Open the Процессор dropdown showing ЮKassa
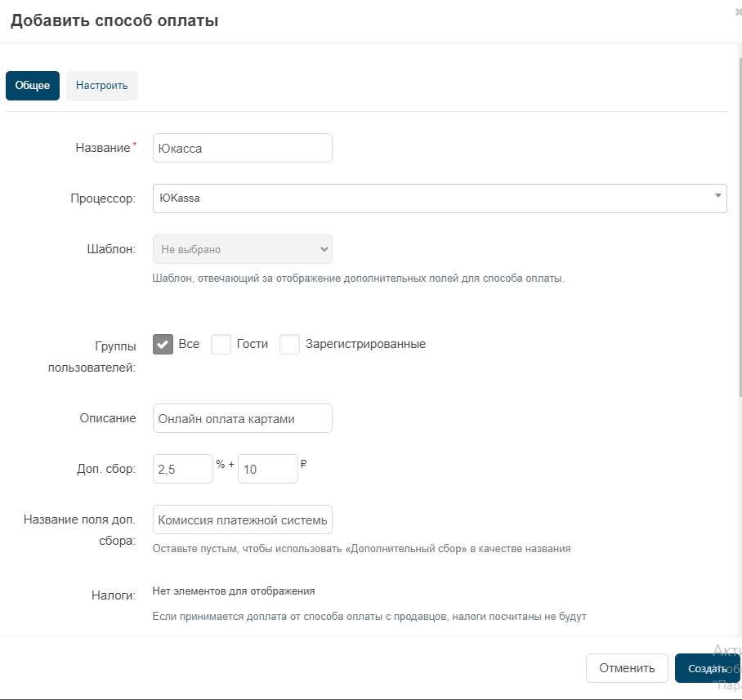Screen dimensions: 742x700 pos(440,198)
